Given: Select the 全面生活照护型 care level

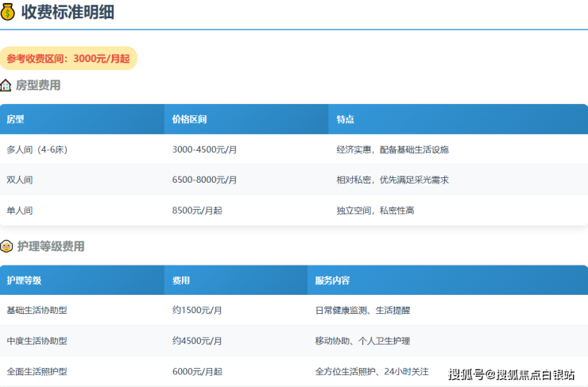Looking at the screenshot, I should [x=37, y=371].
